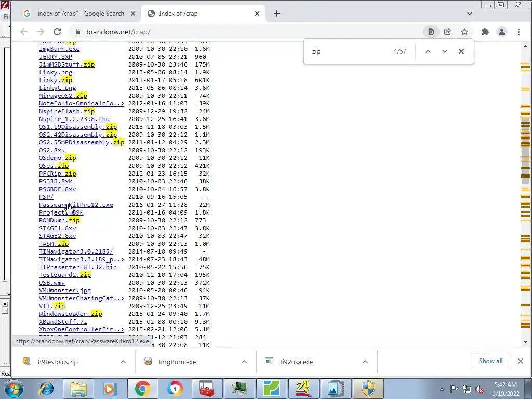Reload the page with the refresh icon
The image size is (532, 399).
[x=57, y=32]
